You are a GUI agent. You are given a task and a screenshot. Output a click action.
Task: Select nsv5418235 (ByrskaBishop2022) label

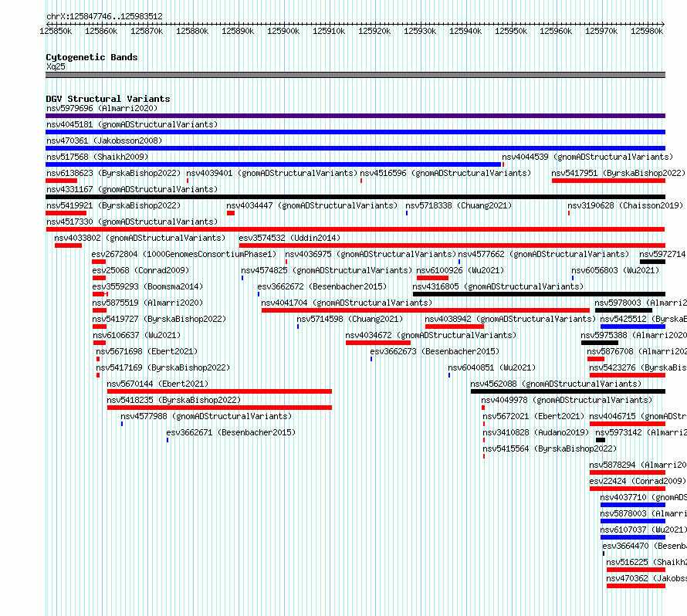coord(174,400)
